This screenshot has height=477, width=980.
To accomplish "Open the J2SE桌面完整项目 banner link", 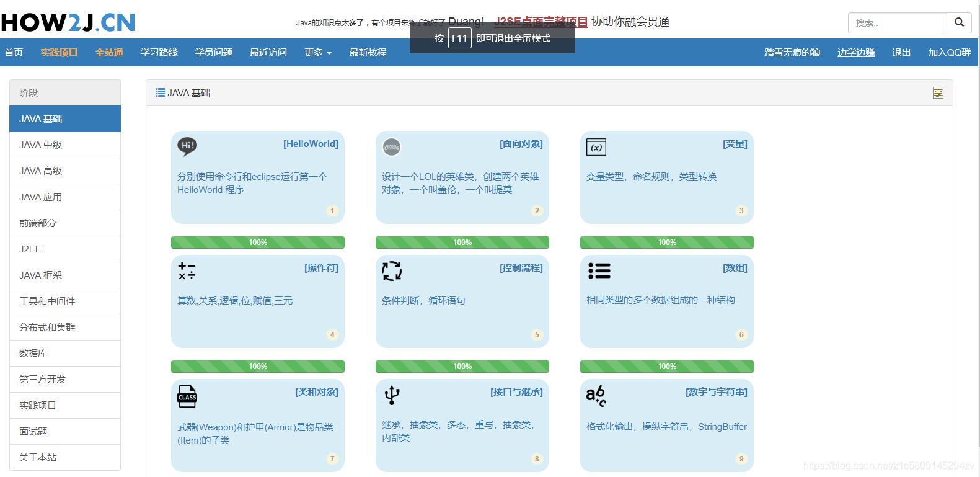I will click(x=542, y=22).
